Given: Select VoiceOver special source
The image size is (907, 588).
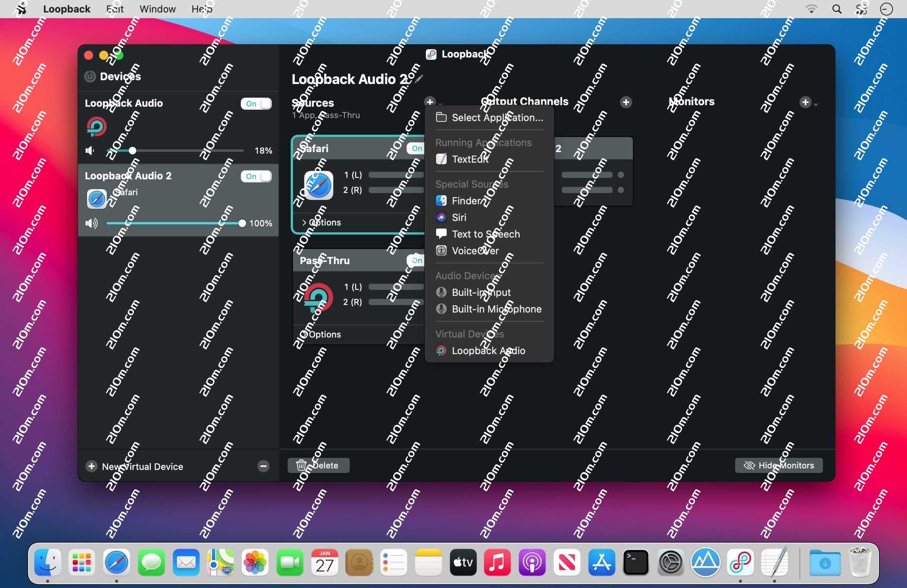Looking at the screenshot, I should click(489, 250).
